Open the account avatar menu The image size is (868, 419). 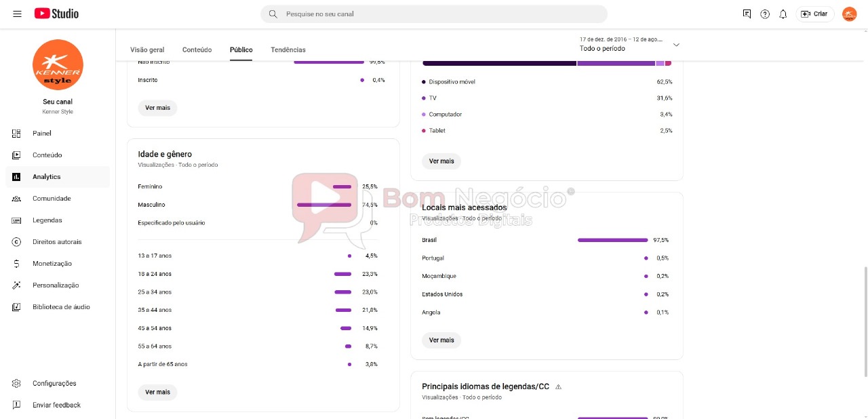pos(849,14)
